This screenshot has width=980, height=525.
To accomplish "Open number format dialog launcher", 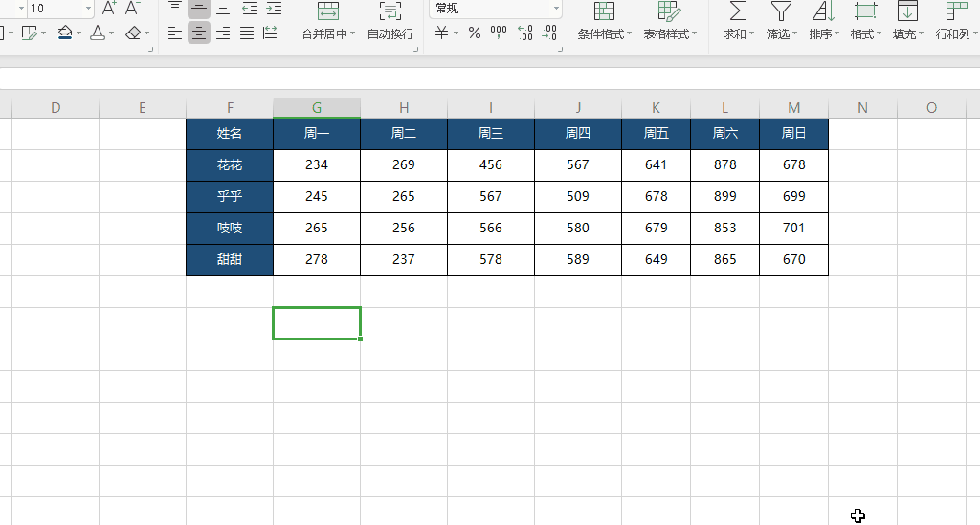I will pos(560,49).
